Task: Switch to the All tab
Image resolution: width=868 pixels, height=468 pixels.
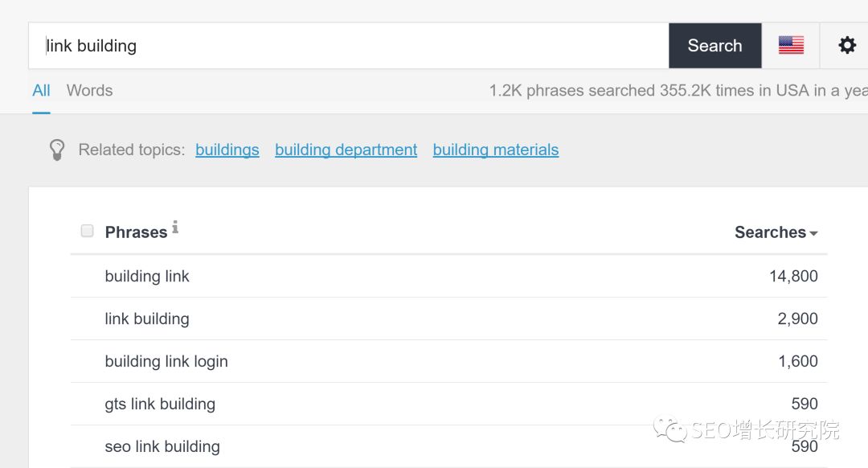Action: point(41,90)
